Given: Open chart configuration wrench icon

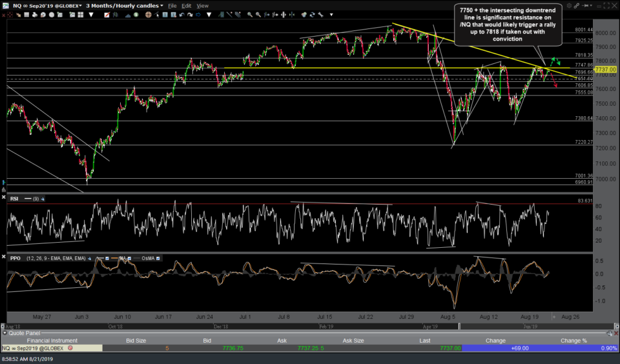Looking at the screenshot, I should click(x=320, y=15).
